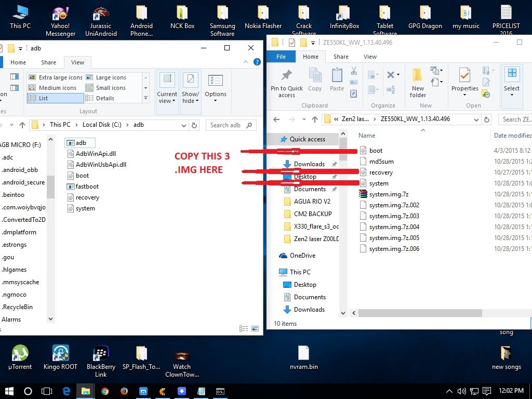The image size is (532, 399).
Task: Select system.img.7z archive file
Action: (x=388, y=194)
